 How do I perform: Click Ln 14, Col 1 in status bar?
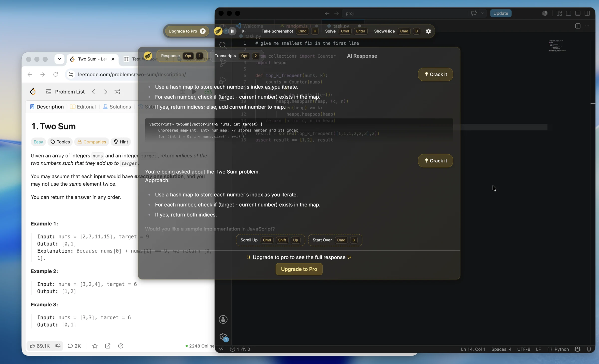pos(473,349)
